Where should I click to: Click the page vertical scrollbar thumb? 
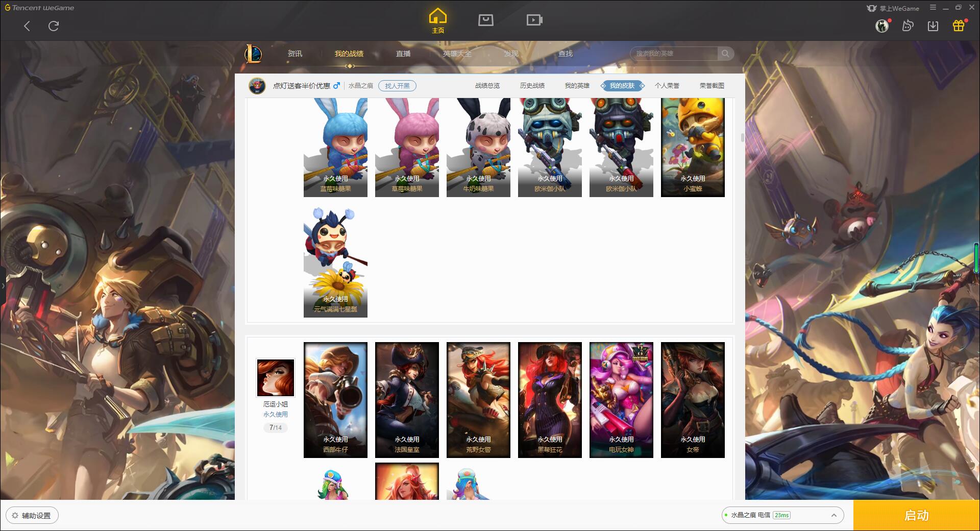742,138
